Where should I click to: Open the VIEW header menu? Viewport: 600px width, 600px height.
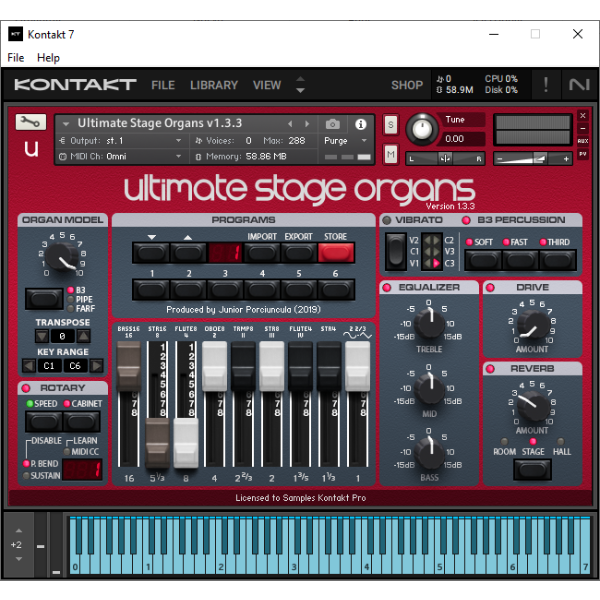267,85
